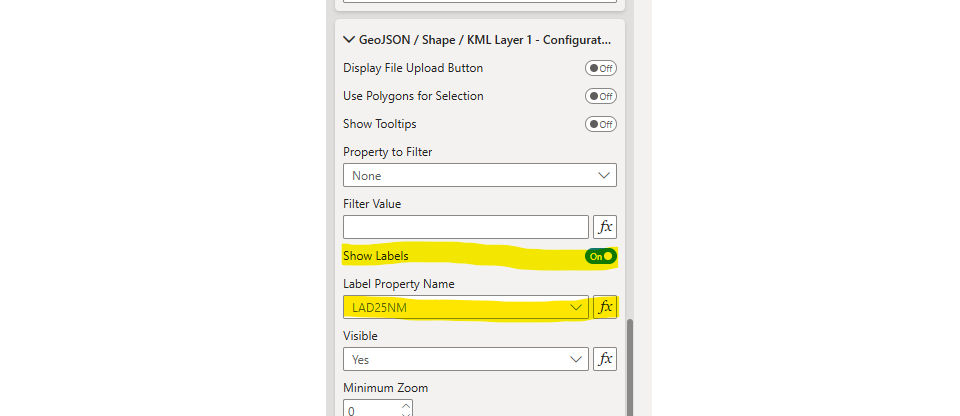Screen dimensions: 960x416
Task: Click down arrow in Property to Filter box
Action: tap(603, 175)
